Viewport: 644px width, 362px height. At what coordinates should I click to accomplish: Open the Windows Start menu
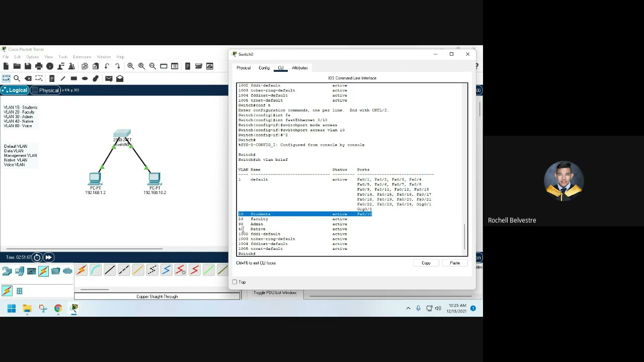point(11,308)
